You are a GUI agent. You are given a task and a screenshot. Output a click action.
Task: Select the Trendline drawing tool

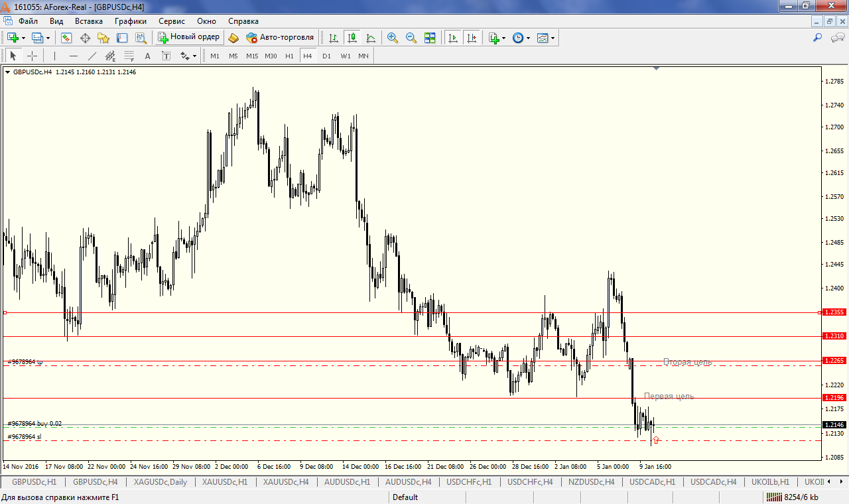point(92,56)
